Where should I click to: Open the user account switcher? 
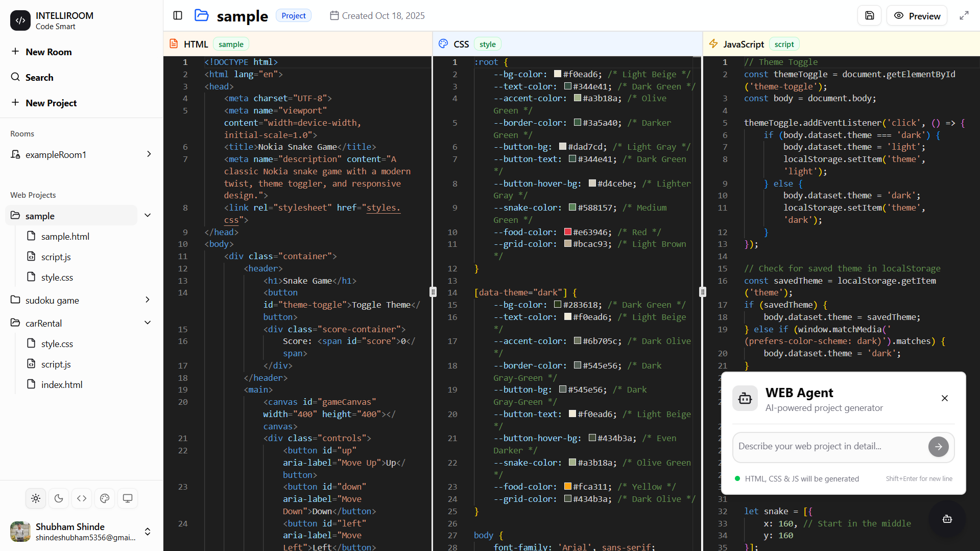click(148, 532)
